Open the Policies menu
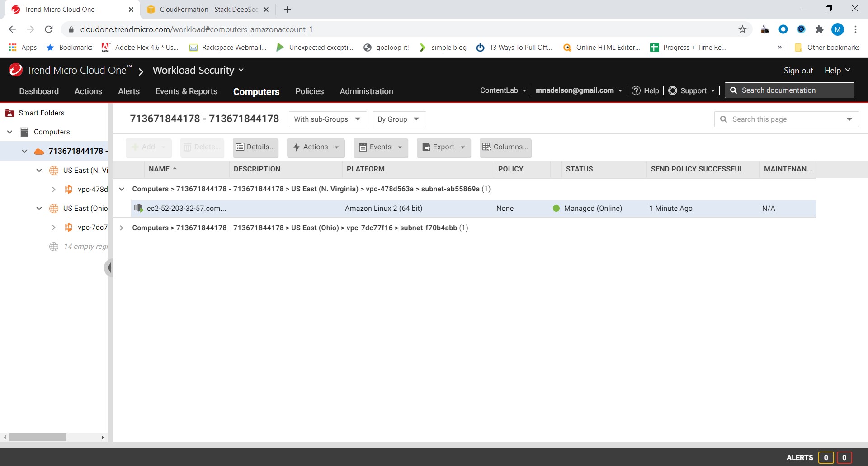This screenshot has width=868, height=466. 310,91
